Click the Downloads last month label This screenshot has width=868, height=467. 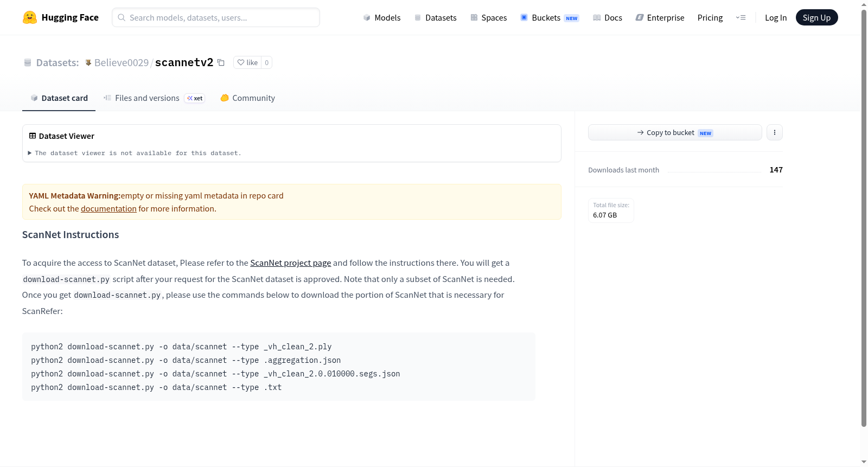(x=624, y=170)
